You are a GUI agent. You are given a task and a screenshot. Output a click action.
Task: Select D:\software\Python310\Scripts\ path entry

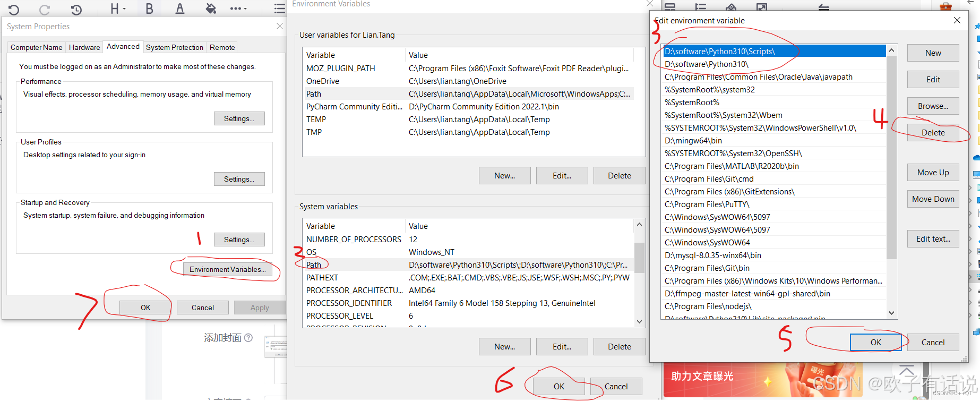pyautogui.click(x=774, y=52)
